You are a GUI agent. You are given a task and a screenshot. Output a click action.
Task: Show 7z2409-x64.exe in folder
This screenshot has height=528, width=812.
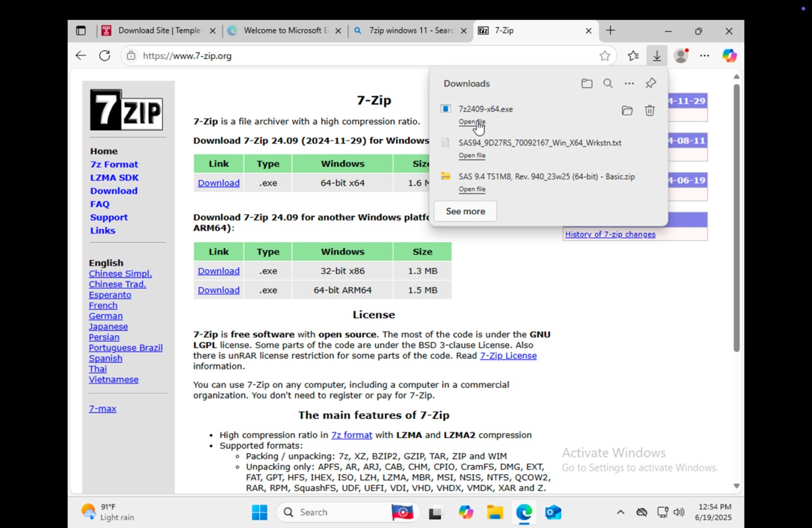627,111
